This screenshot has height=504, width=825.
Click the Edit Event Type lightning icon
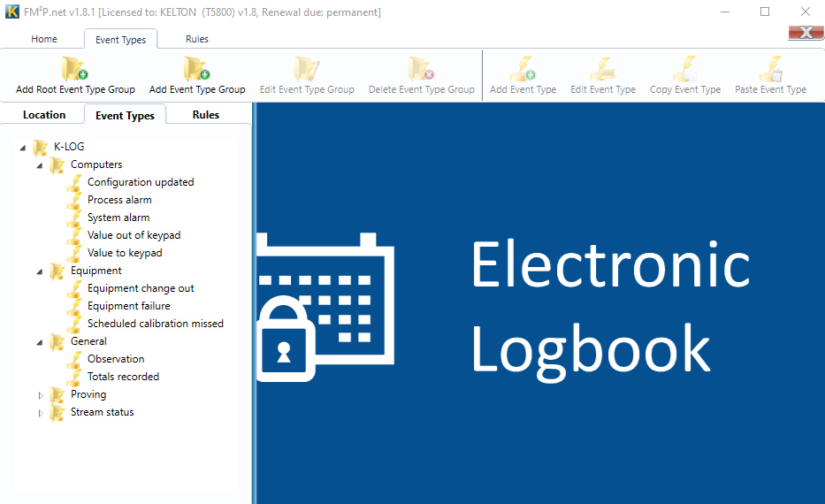click(x=603, y=69)
